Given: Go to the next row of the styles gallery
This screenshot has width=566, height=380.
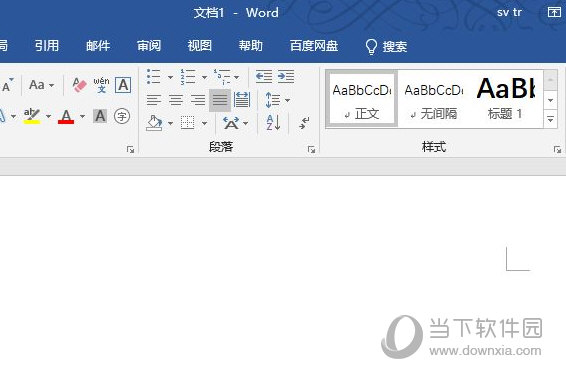Looking at the screenshot, I should point(550,100).
